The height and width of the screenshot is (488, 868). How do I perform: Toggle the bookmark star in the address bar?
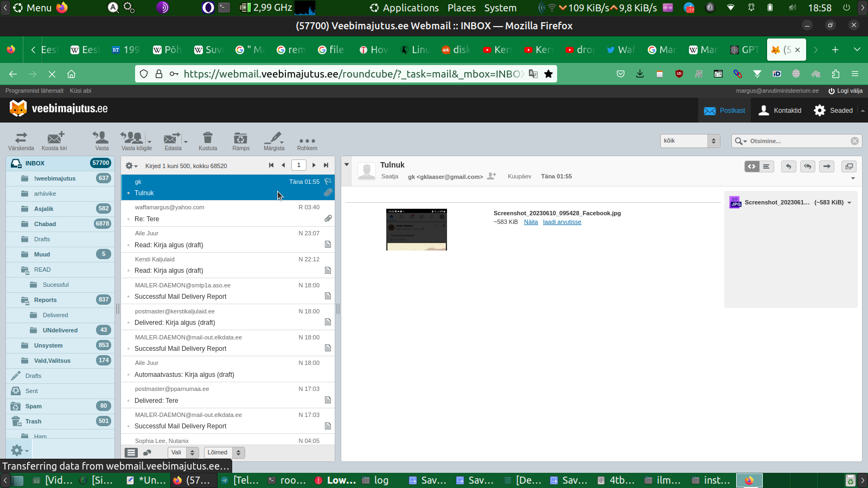click(548, 74)
